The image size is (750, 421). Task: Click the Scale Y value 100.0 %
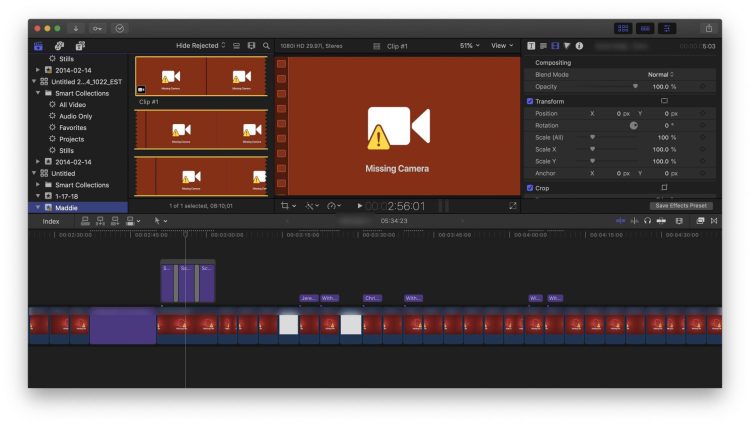664,161
